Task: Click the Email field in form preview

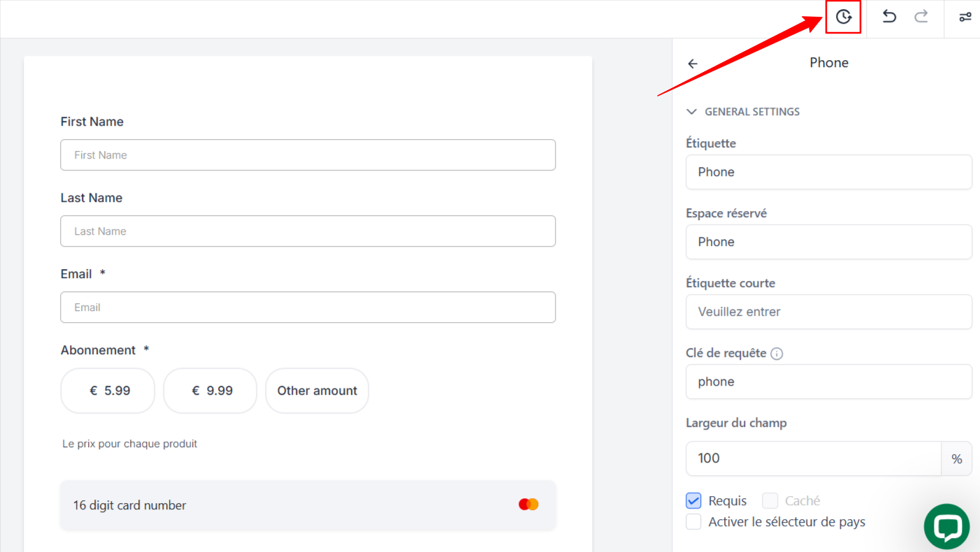Action: pyautogui.click(x=308, y=307)
